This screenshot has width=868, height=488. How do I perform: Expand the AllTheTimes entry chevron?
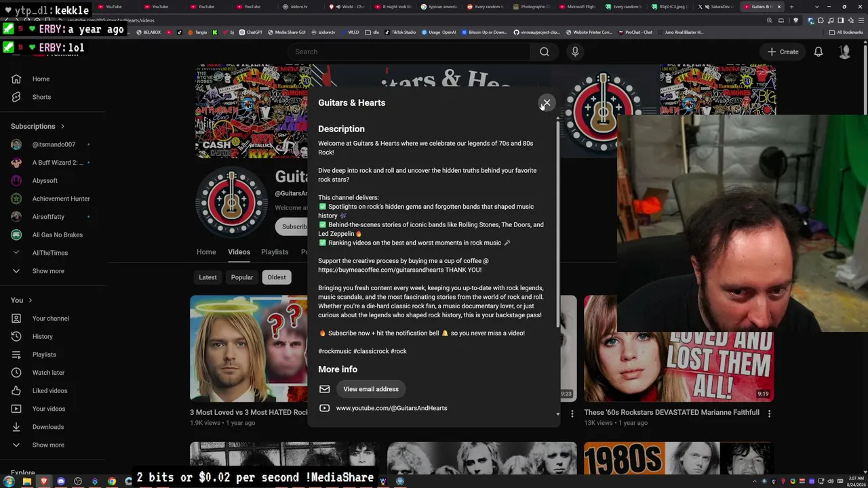pos(16,253)
